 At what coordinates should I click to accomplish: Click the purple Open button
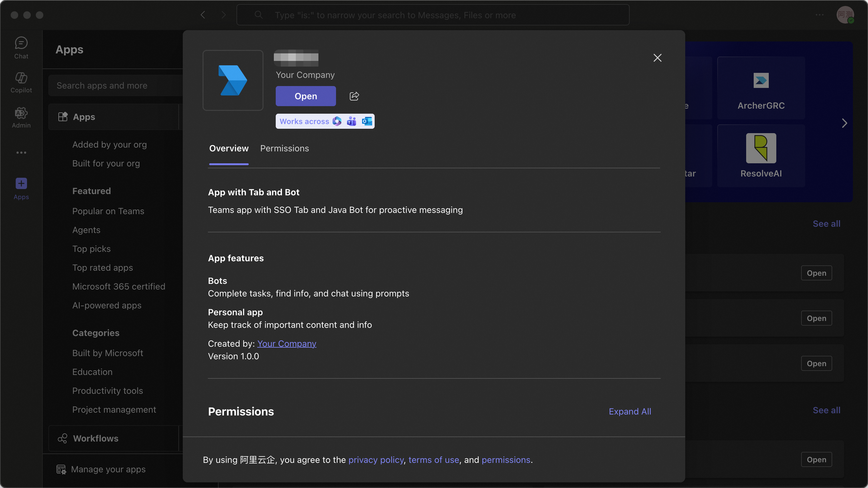(x=306, y=96)
